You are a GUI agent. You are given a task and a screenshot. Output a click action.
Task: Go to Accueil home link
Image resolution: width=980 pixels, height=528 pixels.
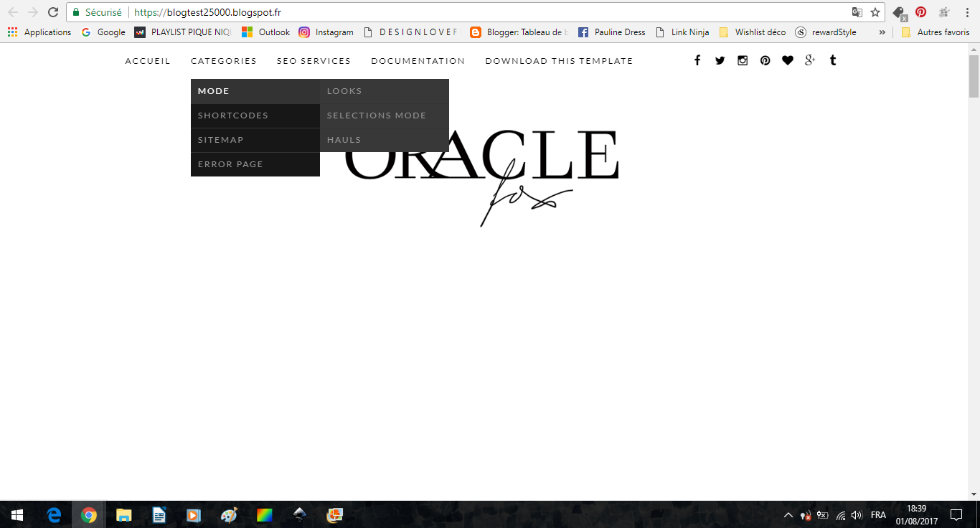pyautogui.click(x=148, y=61)
